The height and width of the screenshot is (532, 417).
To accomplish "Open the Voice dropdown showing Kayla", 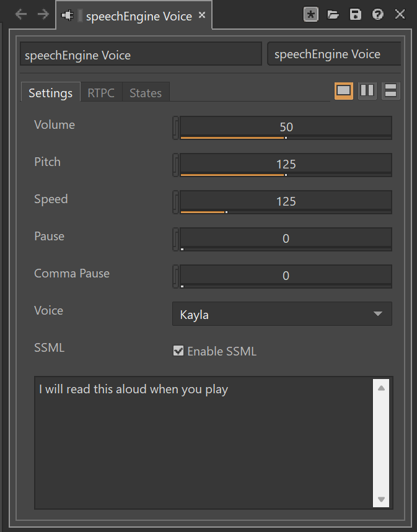I will (x=282, y=314).
